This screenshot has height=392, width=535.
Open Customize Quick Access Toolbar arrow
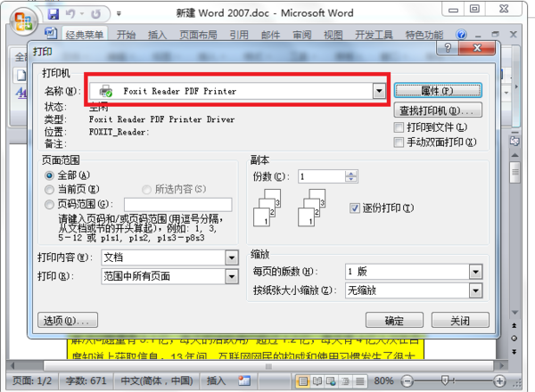coord(119,14)
